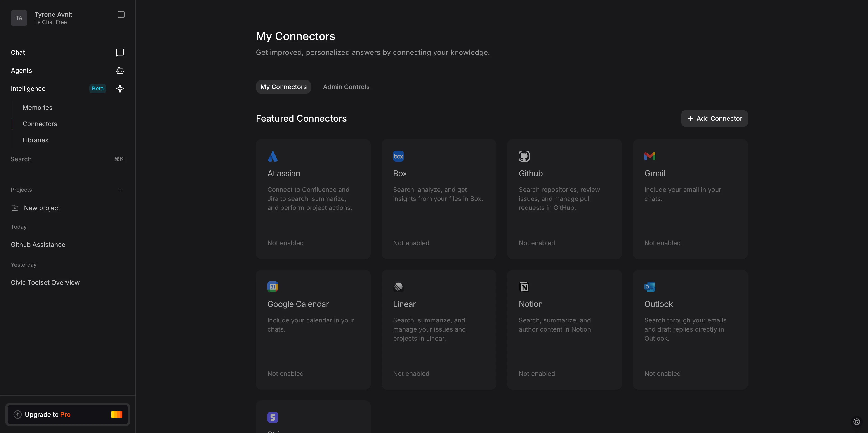This screenshot has width=868, height=433.
Task: Open the Libraries section
Action: [x=35, y=140]
